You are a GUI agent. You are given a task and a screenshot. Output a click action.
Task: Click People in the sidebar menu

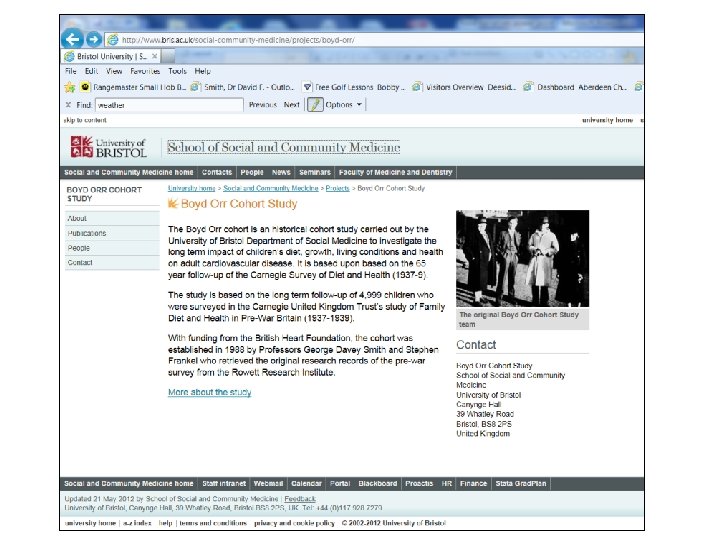[112, 248]
